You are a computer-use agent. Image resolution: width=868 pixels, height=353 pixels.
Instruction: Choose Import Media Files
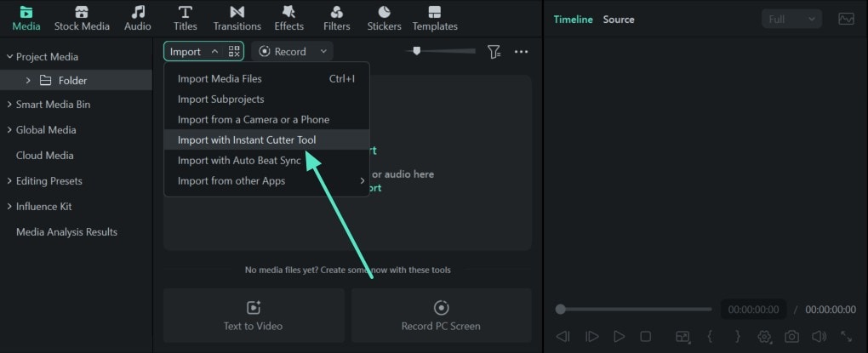pos(267,78)
